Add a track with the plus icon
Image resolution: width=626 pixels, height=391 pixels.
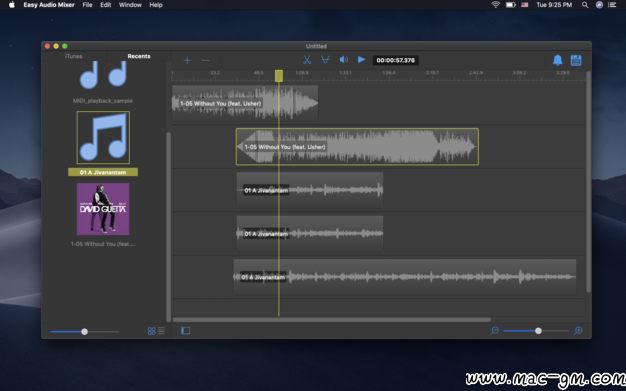187,61
